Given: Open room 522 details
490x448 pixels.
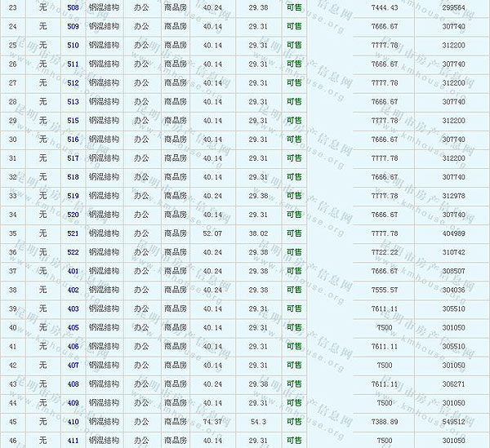Looking at the screenshot, I should click(73, 252).
